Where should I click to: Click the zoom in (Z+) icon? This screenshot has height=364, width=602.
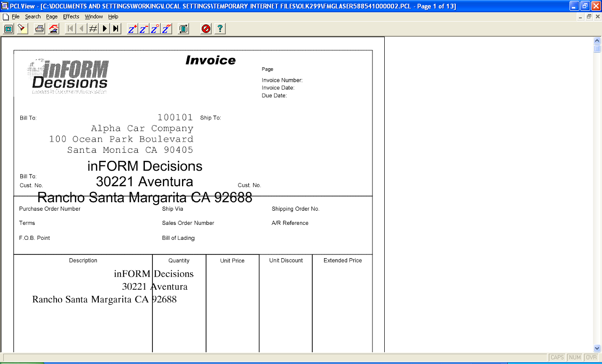[133, 29]
